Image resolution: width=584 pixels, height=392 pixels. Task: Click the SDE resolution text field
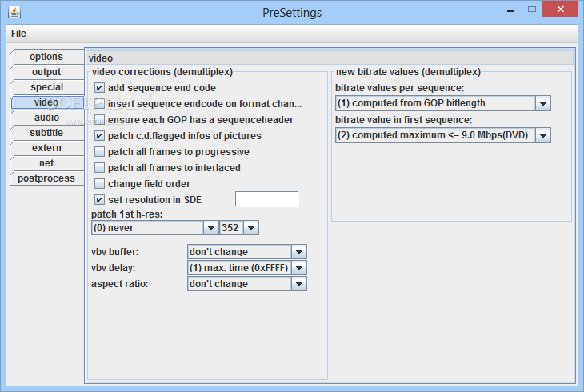[x=266, y=199]
